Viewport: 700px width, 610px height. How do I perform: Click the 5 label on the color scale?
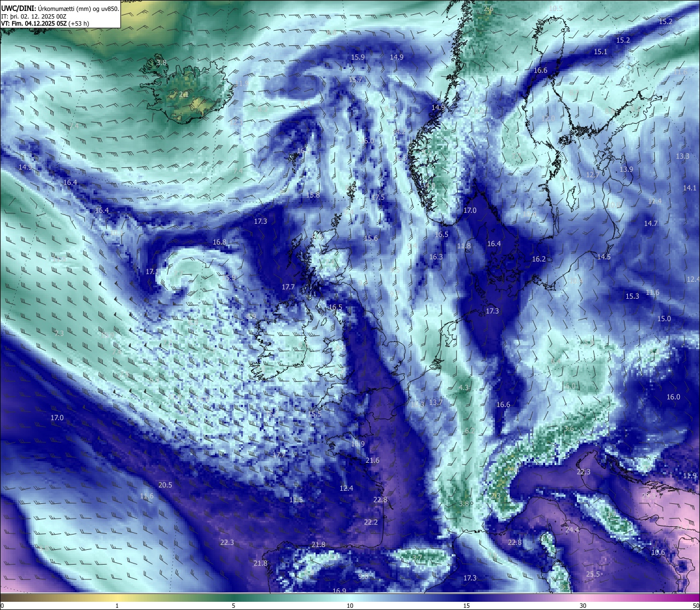point(234,606)
